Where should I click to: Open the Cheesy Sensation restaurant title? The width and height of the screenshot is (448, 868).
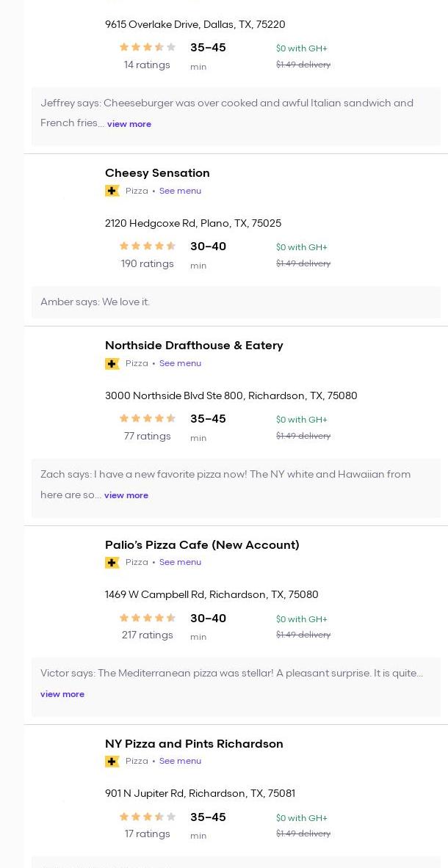[157, 173]
